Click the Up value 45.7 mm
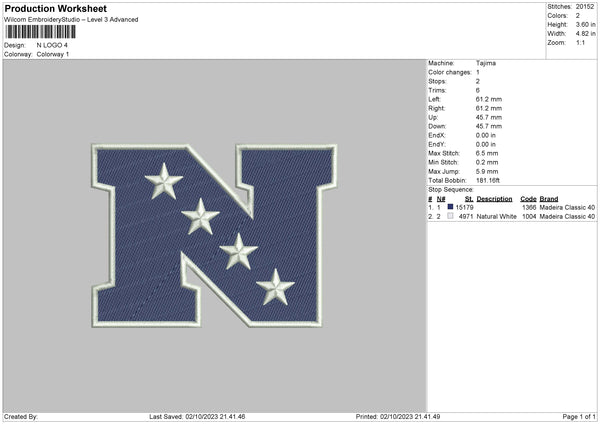This screenshot has width=600, height=424. click(489, 117)
